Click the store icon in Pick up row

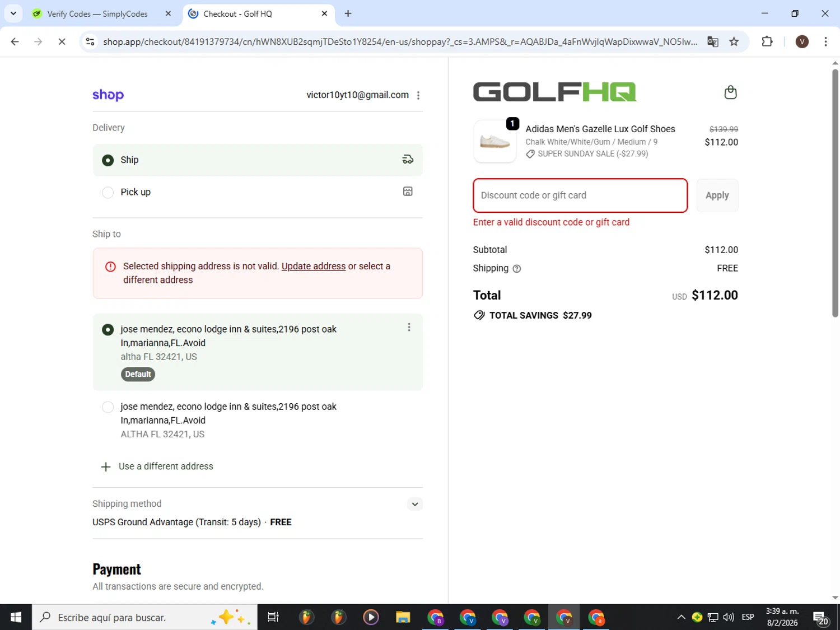click(x=408, y=192)
